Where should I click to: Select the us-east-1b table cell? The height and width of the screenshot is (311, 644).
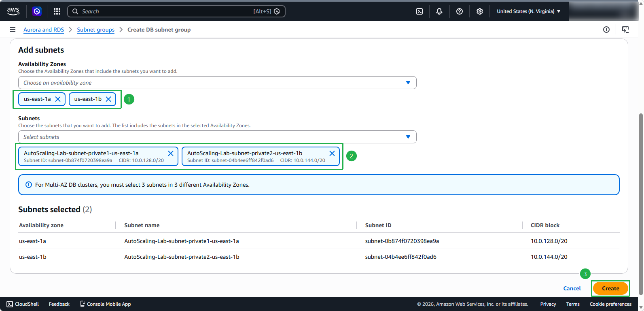(33, 257)
